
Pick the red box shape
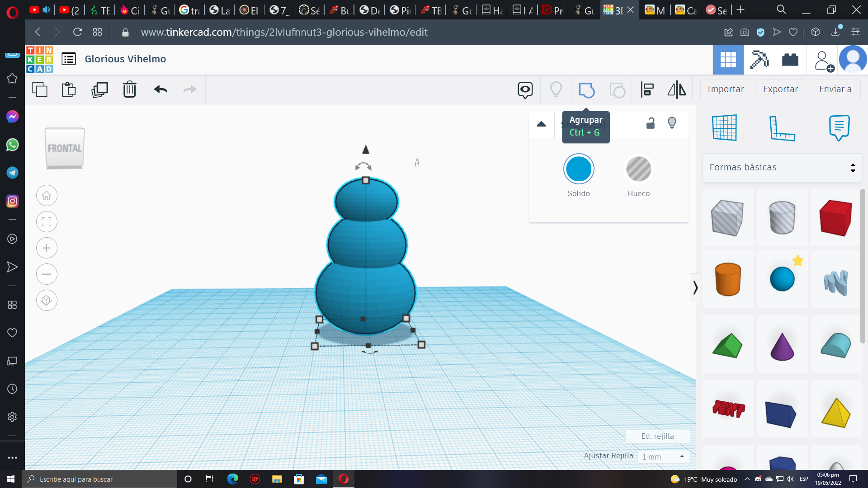point(835,218)
